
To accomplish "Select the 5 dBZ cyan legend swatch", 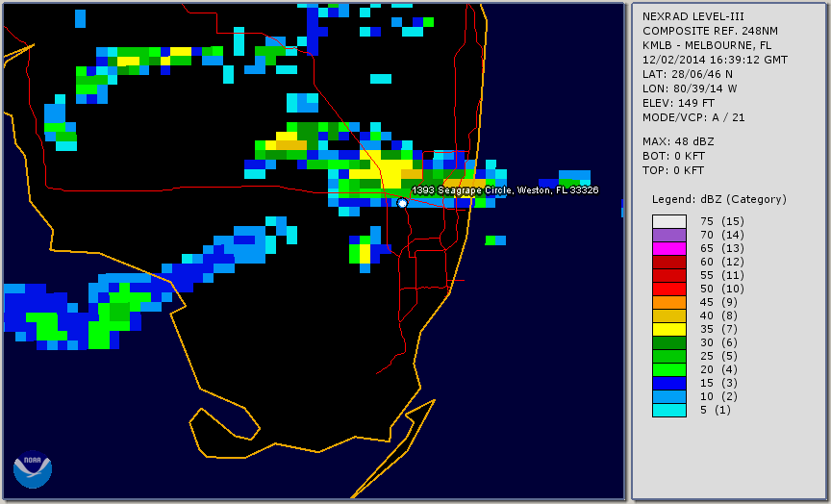I will tap(668, 410).
